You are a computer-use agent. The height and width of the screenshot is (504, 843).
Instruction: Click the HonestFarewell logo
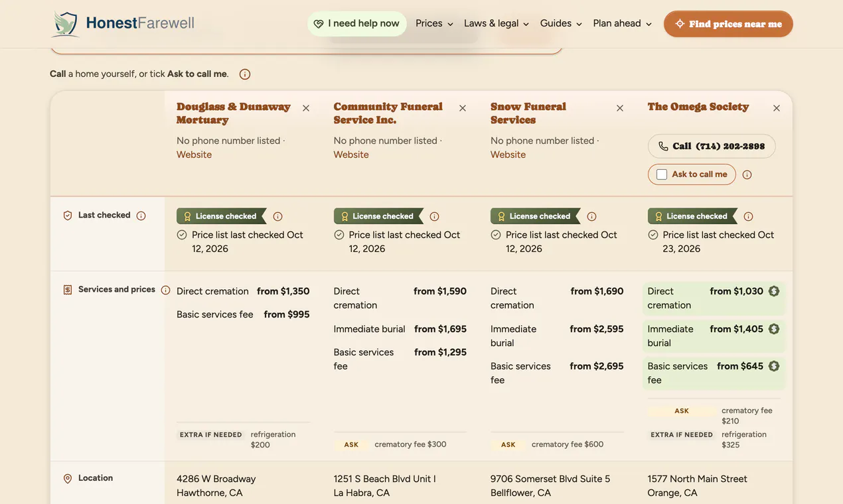(123, 24)
